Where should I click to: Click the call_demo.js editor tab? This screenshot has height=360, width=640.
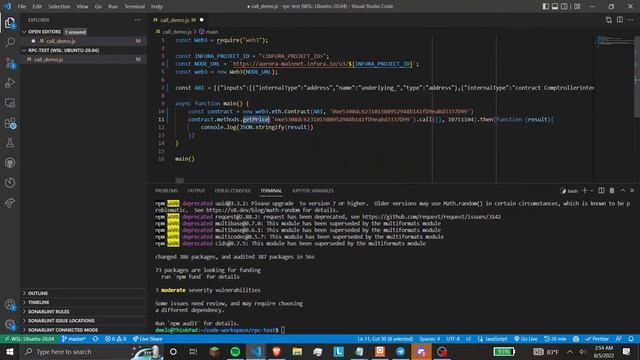click(x=178, y=20)
